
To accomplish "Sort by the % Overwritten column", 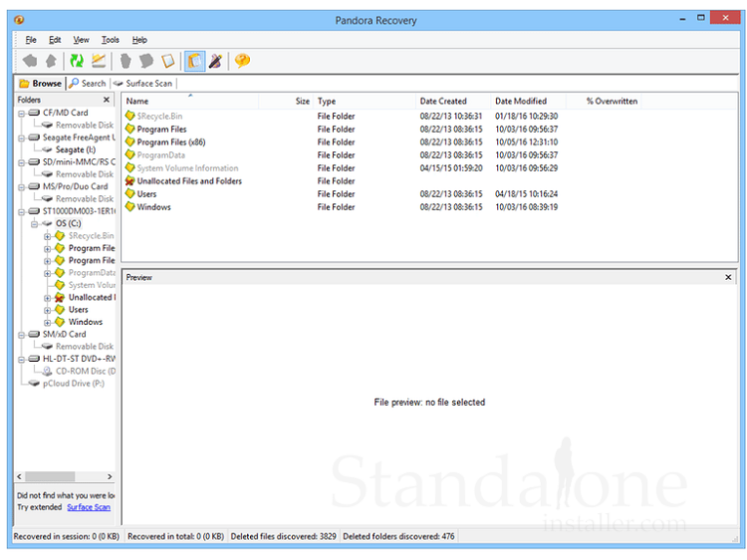I will click(604, 101).
